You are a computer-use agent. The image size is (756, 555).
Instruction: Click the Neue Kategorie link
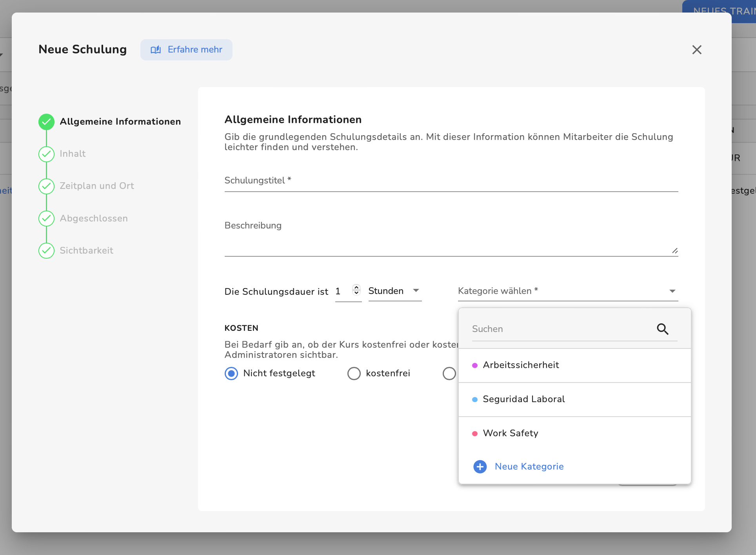coord(529,466)
